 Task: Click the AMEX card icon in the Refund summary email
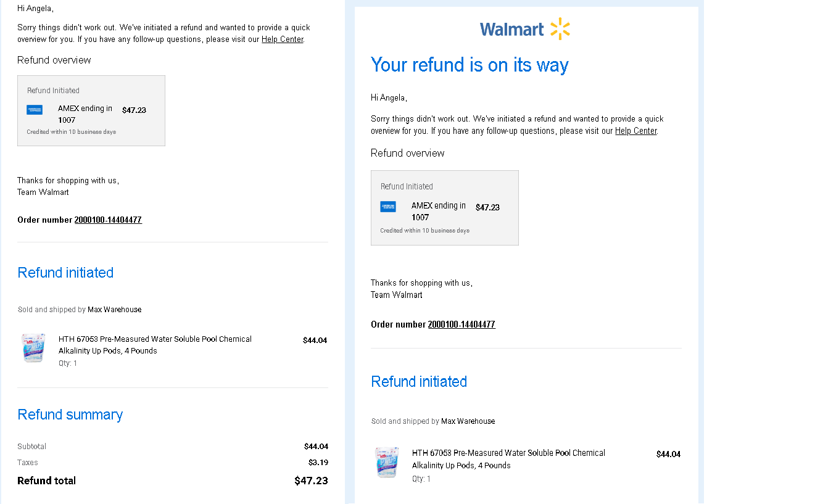click(x=35, y=110)
